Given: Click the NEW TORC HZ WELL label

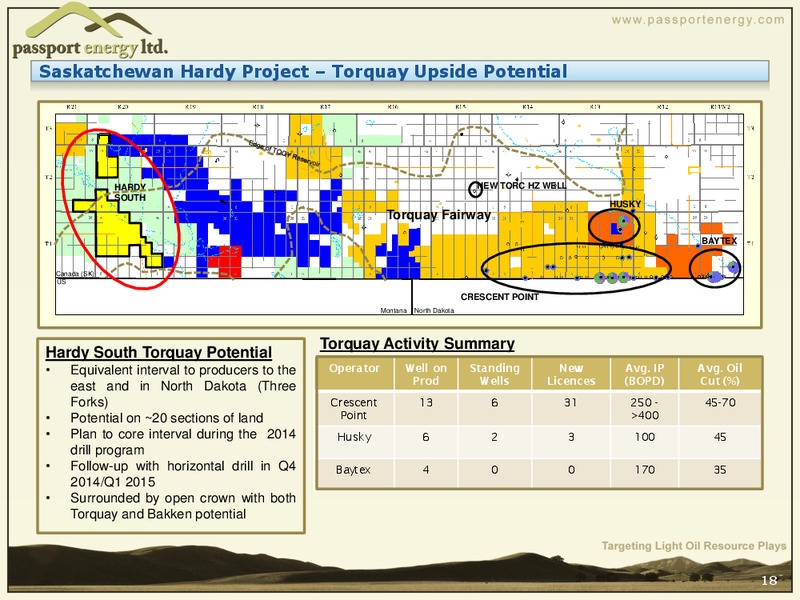Looking at the screenshot, I should (x=521, y=186).
